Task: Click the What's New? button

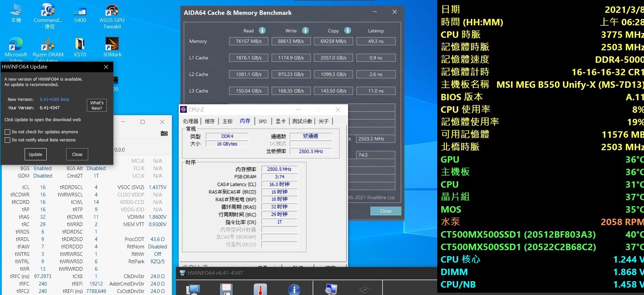Action: [x=97, y=105]
